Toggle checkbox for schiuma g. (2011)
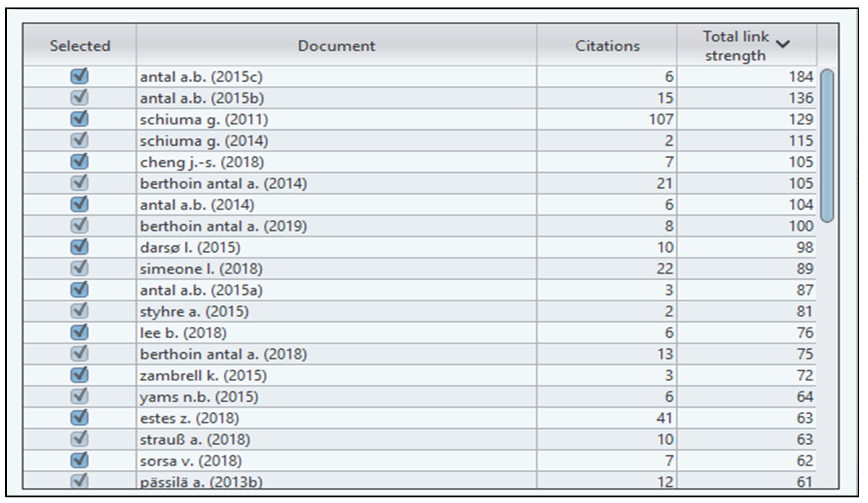This screenshot has width=868, height=503. (79, 119)
